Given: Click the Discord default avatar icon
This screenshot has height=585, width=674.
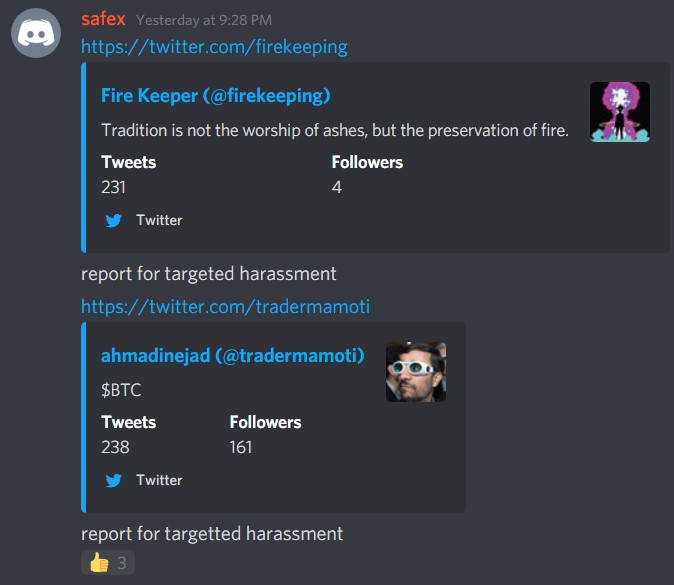Looking at the screenshot, I should point(36,33).
